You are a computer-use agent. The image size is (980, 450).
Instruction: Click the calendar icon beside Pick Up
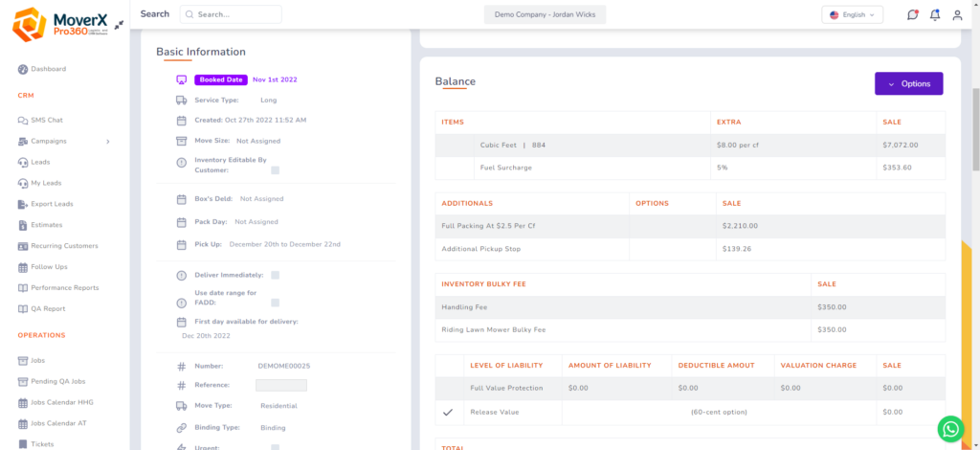tap(181, 244)
